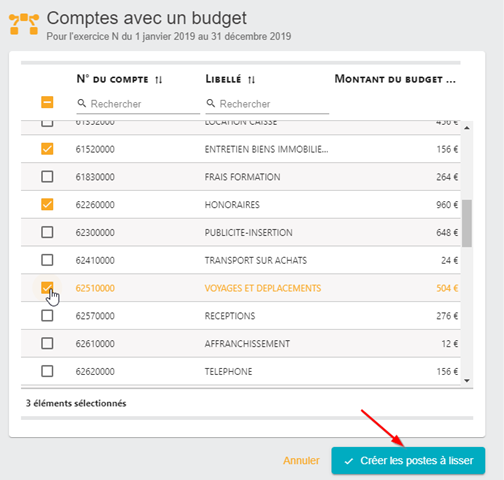Toggle the select-all header checkbox

pos(47,102)
